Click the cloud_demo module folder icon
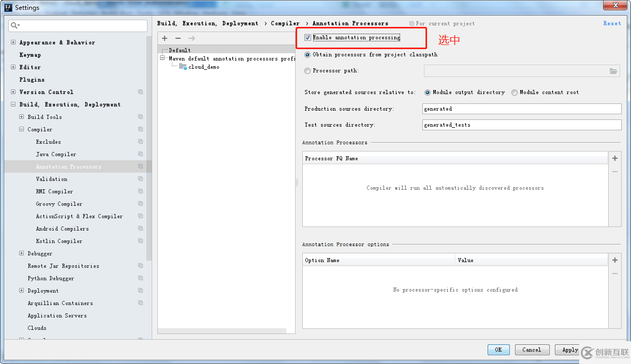Screen dimensions: 631x364 point(183,67)
